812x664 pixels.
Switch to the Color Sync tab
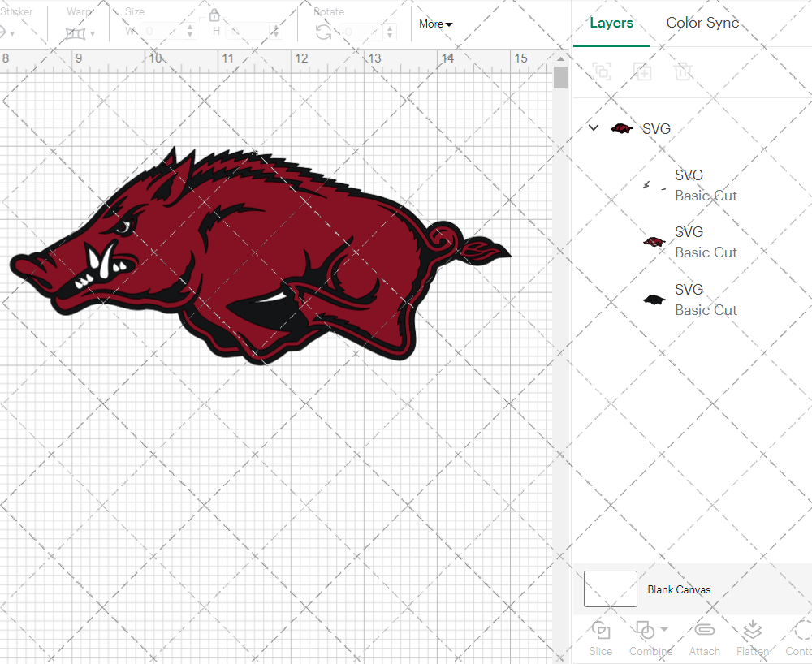[x=702, y=23]
